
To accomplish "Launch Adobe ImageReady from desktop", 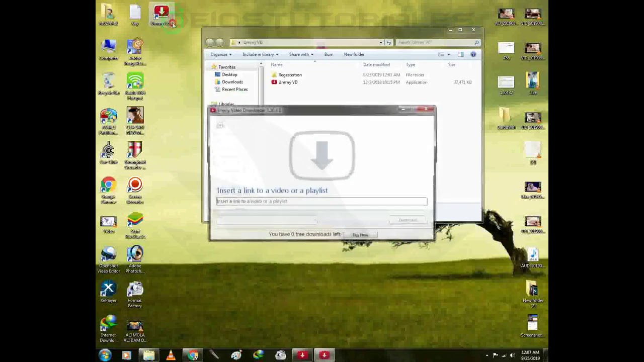I will [135, 52].
